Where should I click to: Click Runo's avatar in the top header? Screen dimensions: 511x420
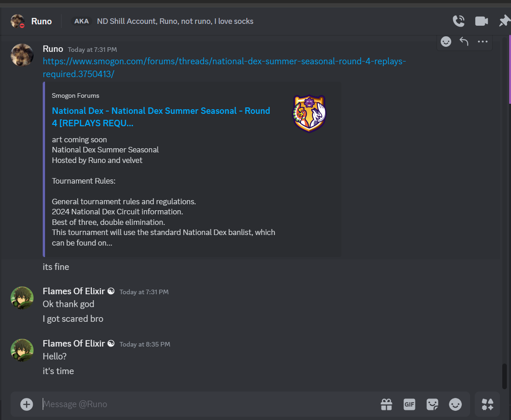point(18,22)
